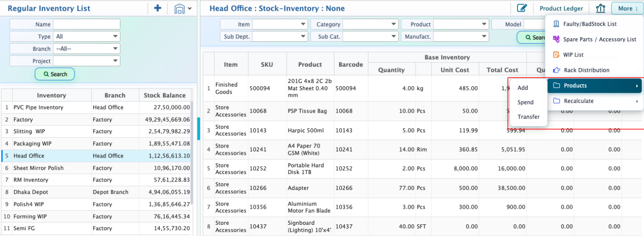Open the warehouse icon dropdown in inventory header
This screenshot has height=236, width=644.
pyautogui.click(x=183, y=9)
